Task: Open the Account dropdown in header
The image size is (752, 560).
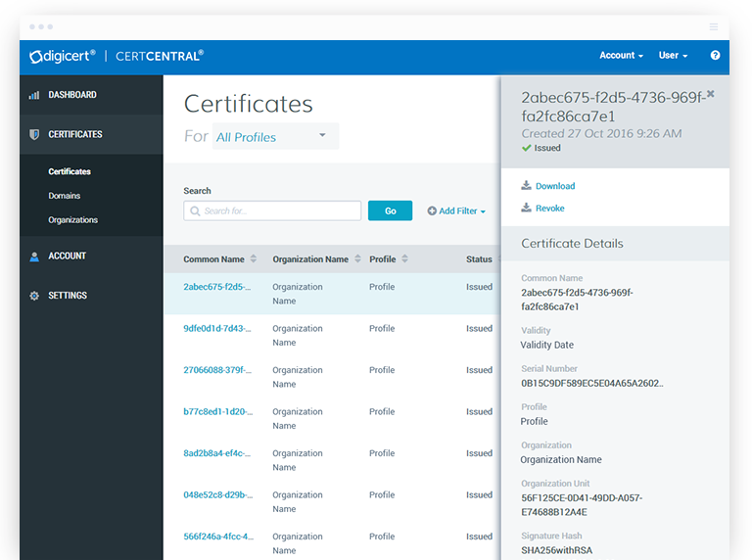Action: 621,55
